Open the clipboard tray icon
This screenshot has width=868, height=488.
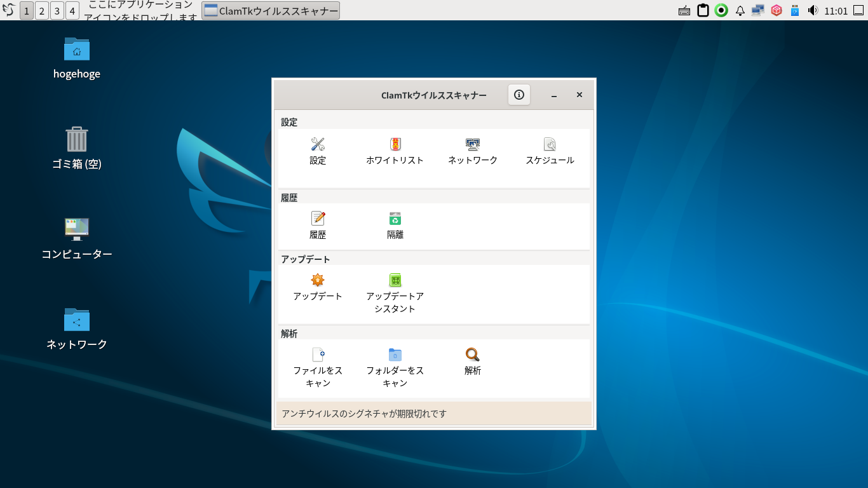[x=703, y=11]
